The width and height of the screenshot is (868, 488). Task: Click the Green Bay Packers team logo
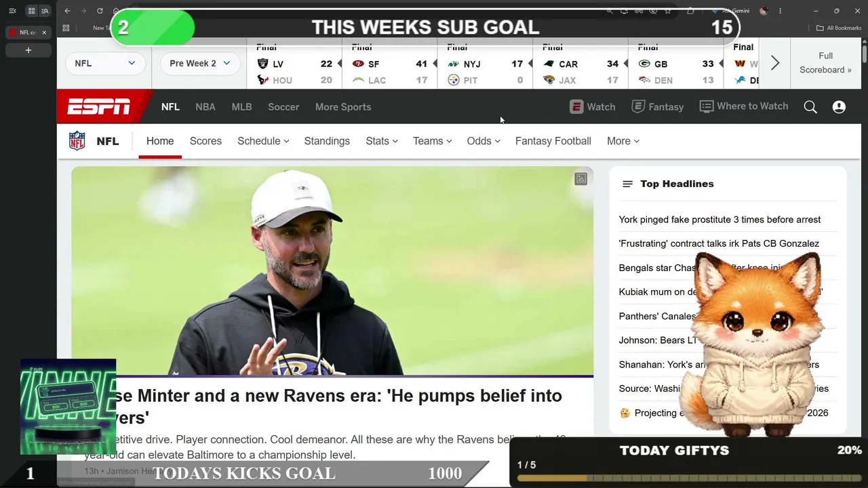point(645,64)
